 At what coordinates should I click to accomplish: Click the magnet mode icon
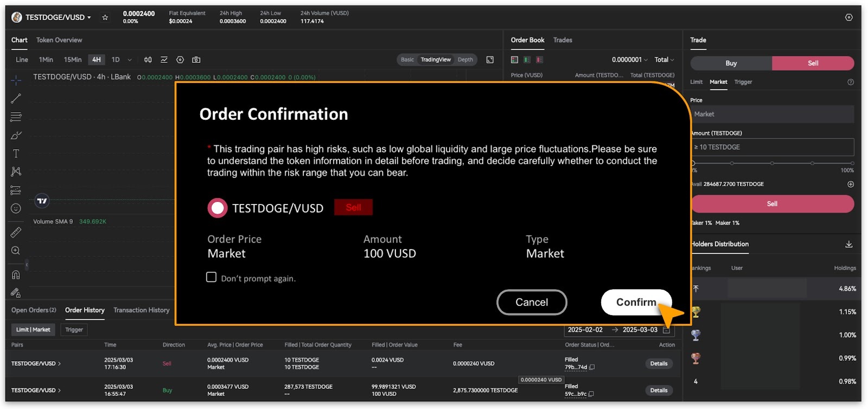click(x=16, y=274)
